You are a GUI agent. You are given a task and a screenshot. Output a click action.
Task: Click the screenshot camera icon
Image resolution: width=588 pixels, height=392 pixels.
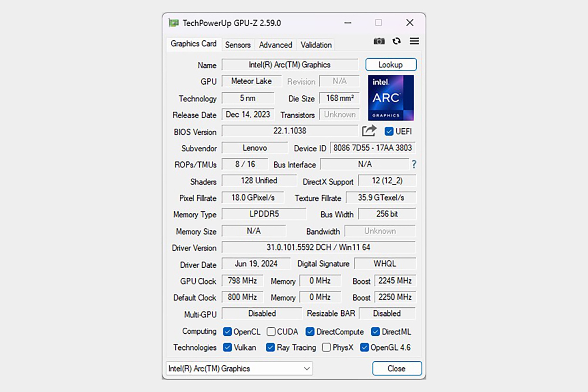tap(379, 41)
